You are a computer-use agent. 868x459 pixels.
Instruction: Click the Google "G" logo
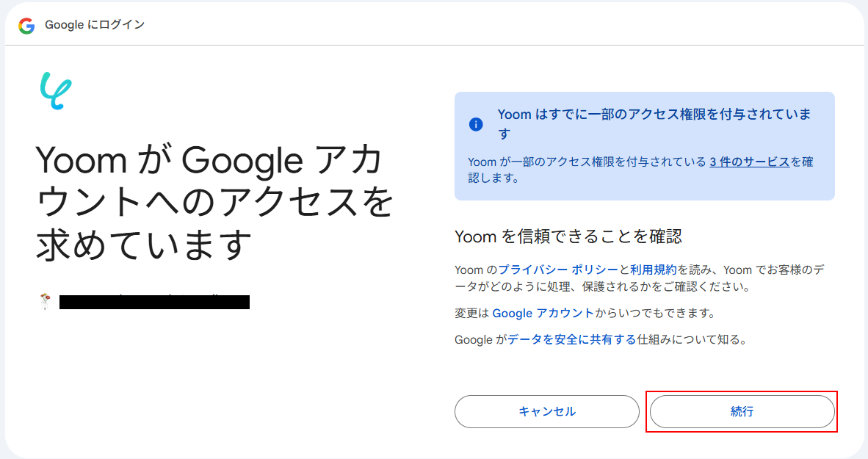pos(27,26)
